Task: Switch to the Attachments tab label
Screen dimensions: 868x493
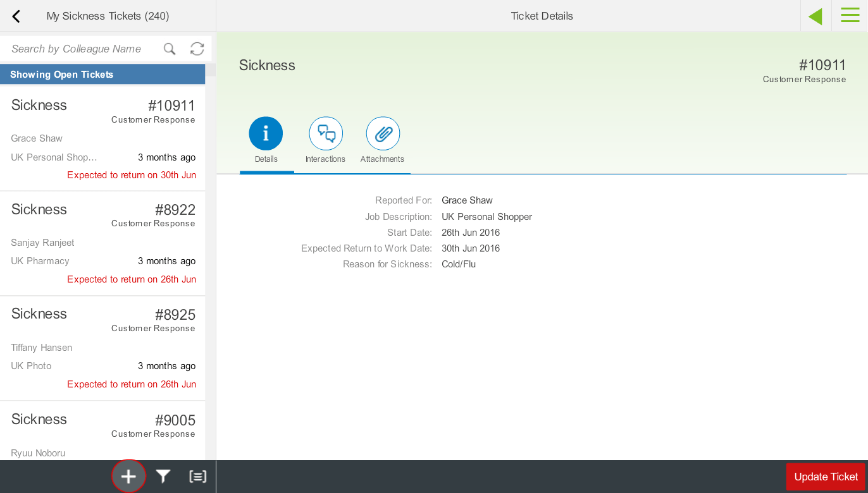Action: (382, 159)
